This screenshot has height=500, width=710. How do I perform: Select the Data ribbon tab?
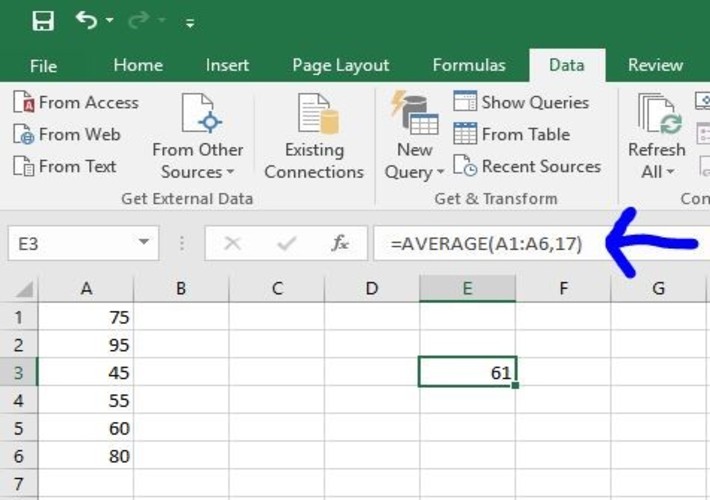[566, 65]
